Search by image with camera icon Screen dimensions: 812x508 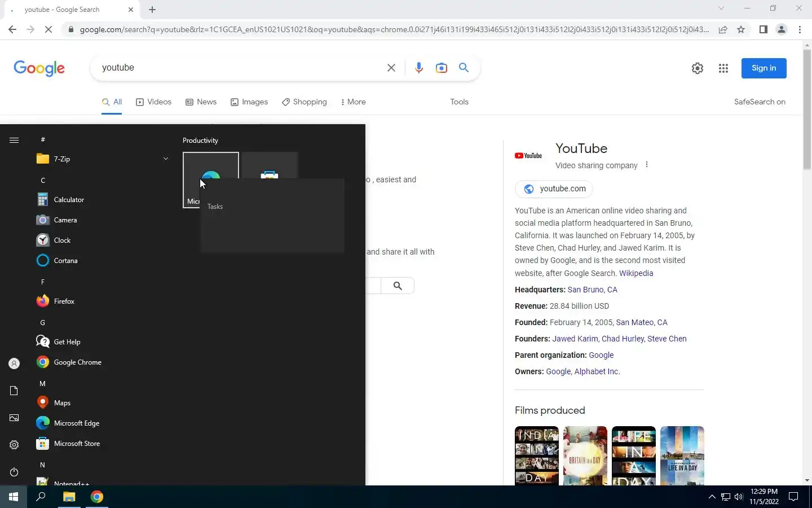442,68
